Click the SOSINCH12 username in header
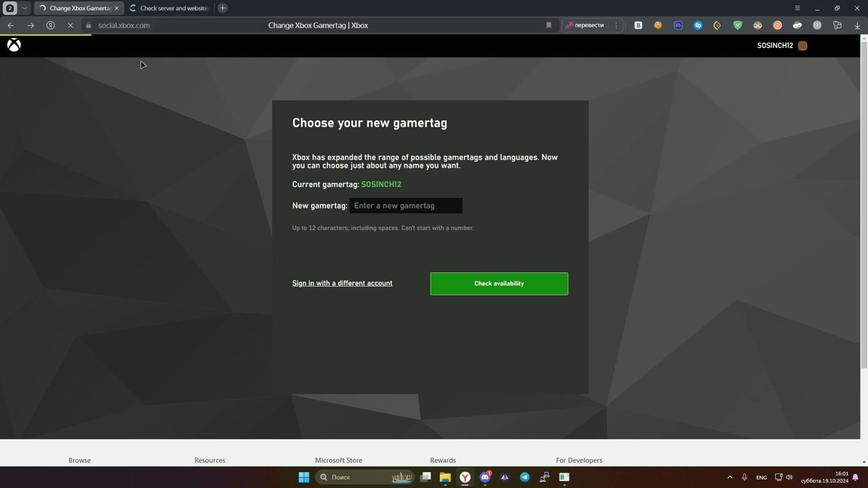Viewport: 868px width, 488px height. tap(775, 45)
